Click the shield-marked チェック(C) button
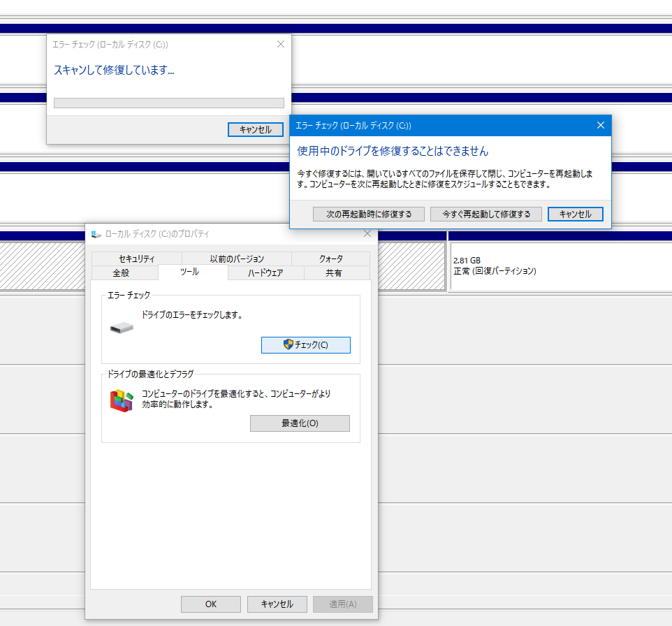Screen dimensions: 672x626 coord(305,345)
